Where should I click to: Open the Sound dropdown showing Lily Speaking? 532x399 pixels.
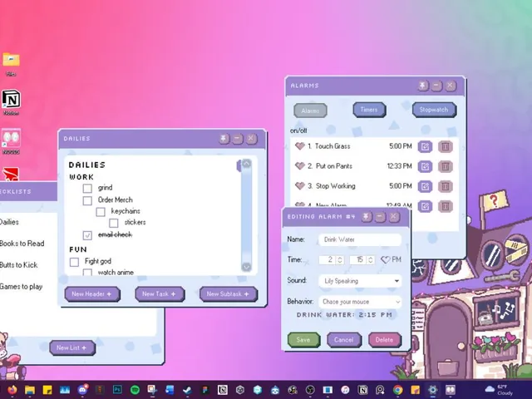(x=360, y=281)
